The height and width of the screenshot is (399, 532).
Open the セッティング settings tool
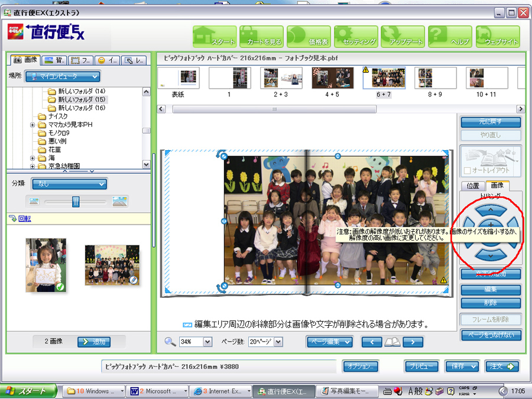[356, 36]
